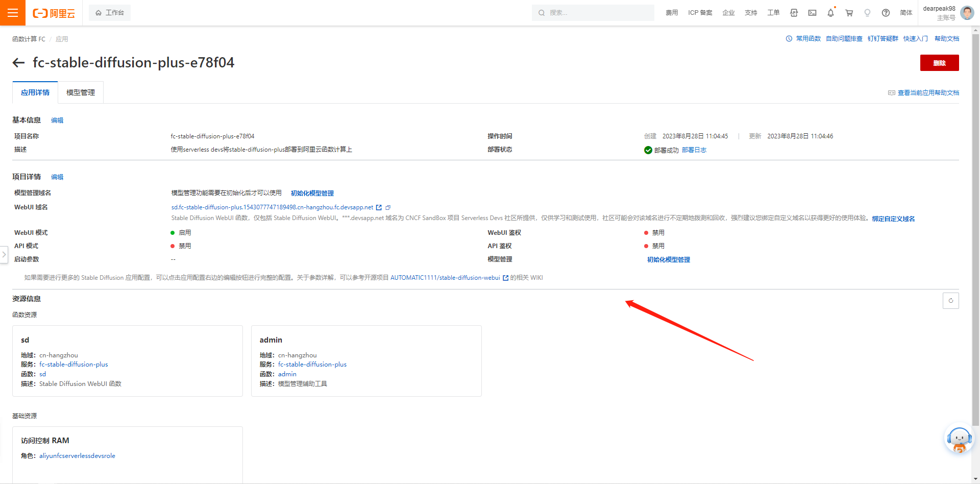Go to 函数计算 FC breadcrumb
980x484 pixels.
pyautogui.click(x=29, y=39)
